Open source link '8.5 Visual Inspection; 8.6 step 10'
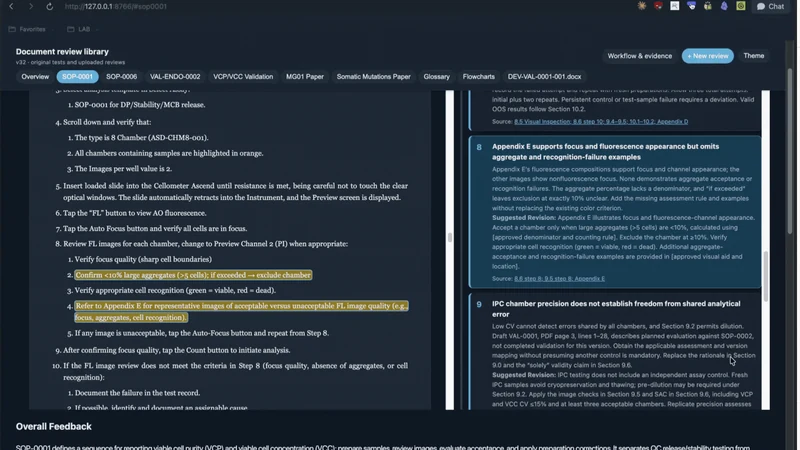This screenshot has height=450, width=800. 601,121
